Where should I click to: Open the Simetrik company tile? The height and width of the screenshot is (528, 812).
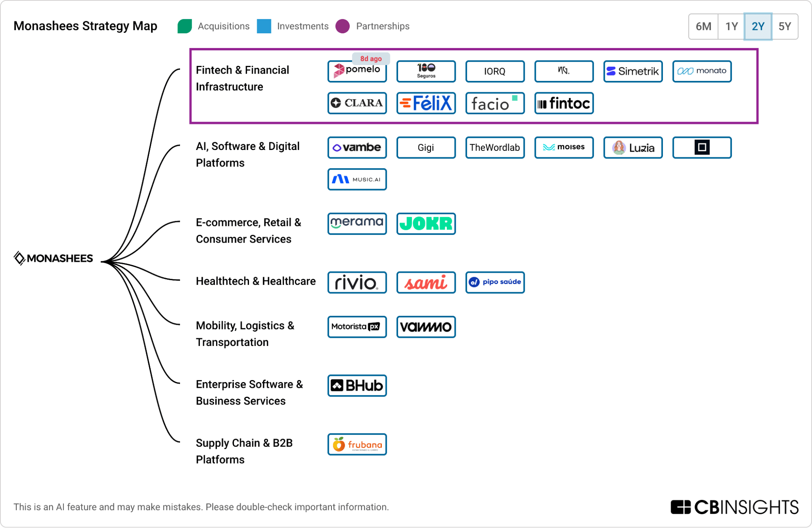pos(633,71)
